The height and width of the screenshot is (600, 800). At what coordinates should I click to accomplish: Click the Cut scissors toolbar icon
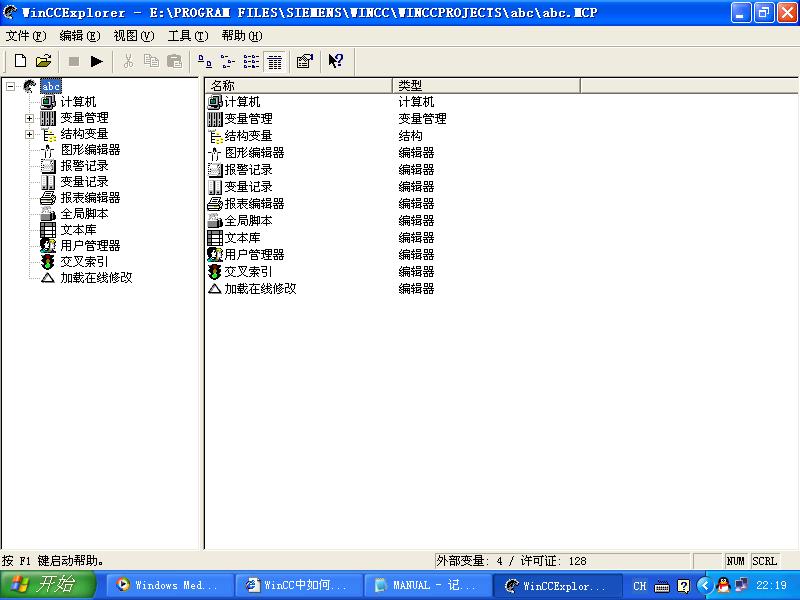128,61
